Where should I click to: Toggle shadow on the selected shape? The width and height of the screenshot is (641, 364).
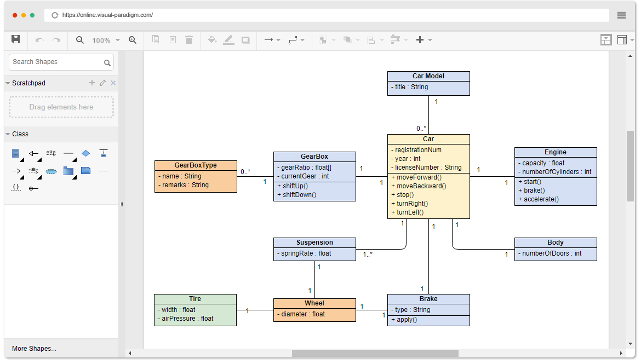coord(245,39)
